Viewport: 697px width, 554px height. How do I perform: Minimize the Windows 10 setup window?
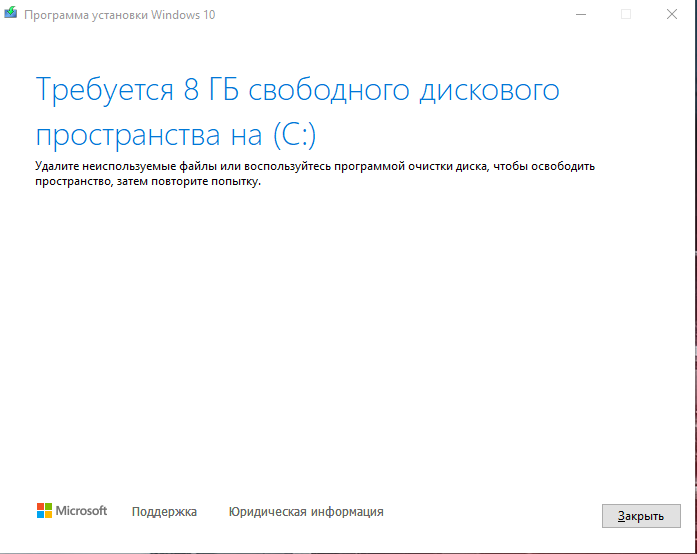tap(581, 15)
